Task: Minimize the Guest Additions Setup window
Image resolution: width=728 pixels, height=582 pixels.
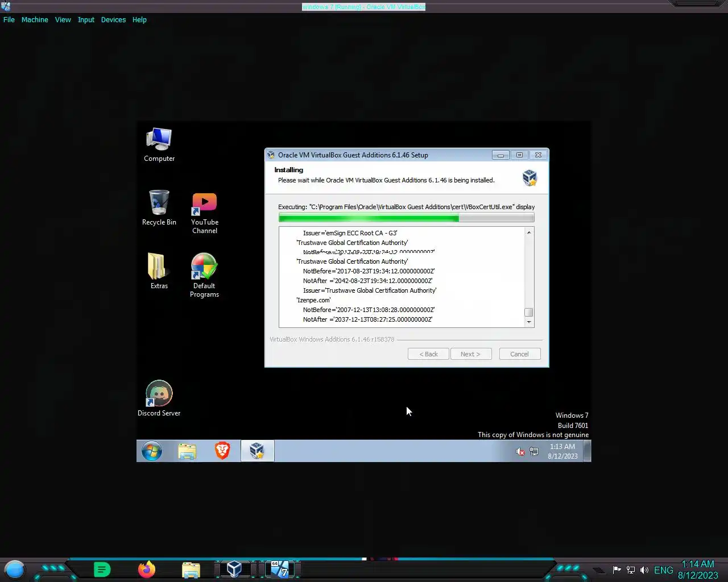Action: pos(500,155)
